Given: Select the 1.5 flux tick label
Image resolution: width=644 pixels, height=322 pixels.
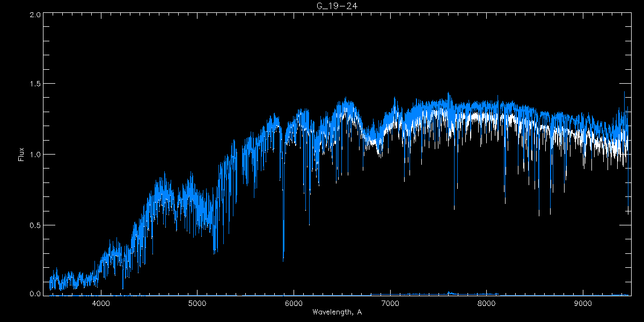Looking at the screenshot, I should pos(35,84).
